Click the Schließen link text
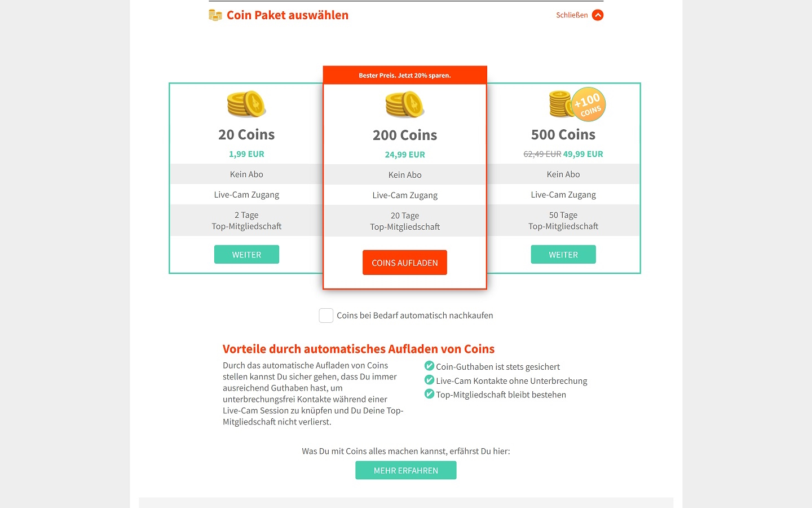Screen dimensions: 812x508 [x=572, y=15]
